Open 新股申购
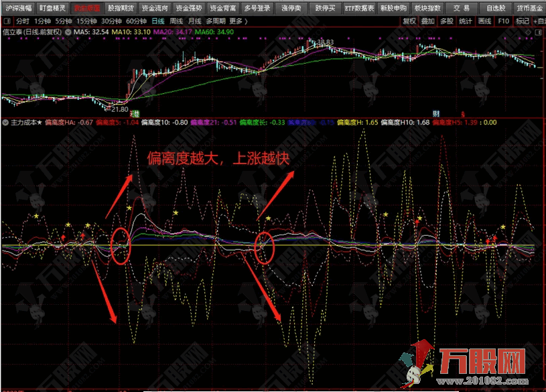 pyautogui.click(x=393, y=7)
